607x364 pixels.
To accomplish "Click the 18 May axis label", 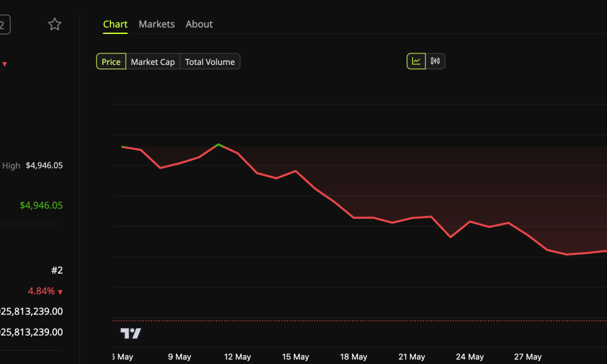I will [353, 357].
